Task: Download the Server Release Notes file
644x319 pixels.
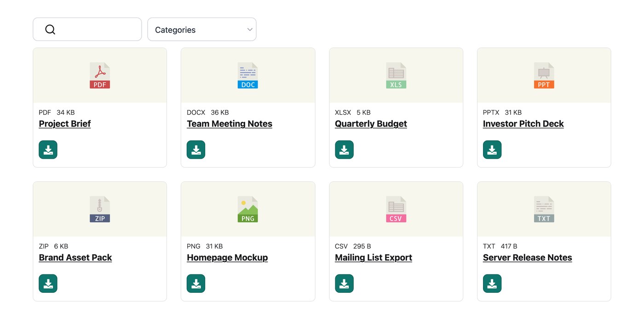Action: pos(492,284)
